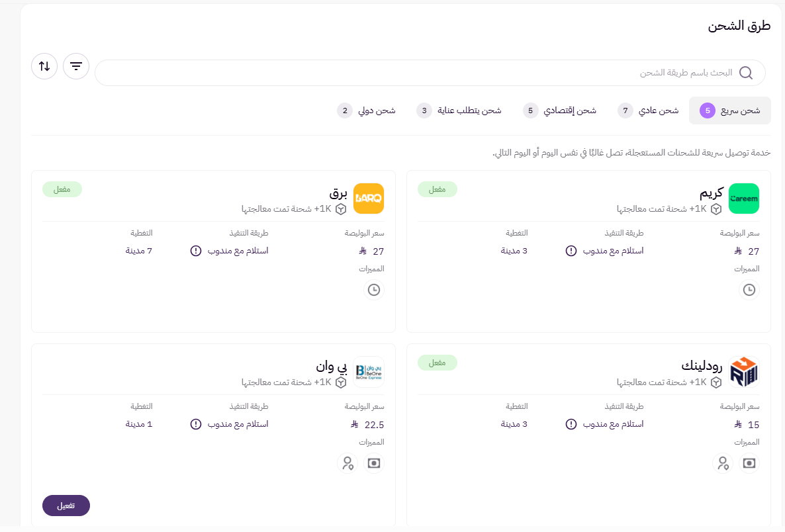This screenshot has height=532, width=785.
Task: Click the BARQ company logo
Action: tap(369, 199)
